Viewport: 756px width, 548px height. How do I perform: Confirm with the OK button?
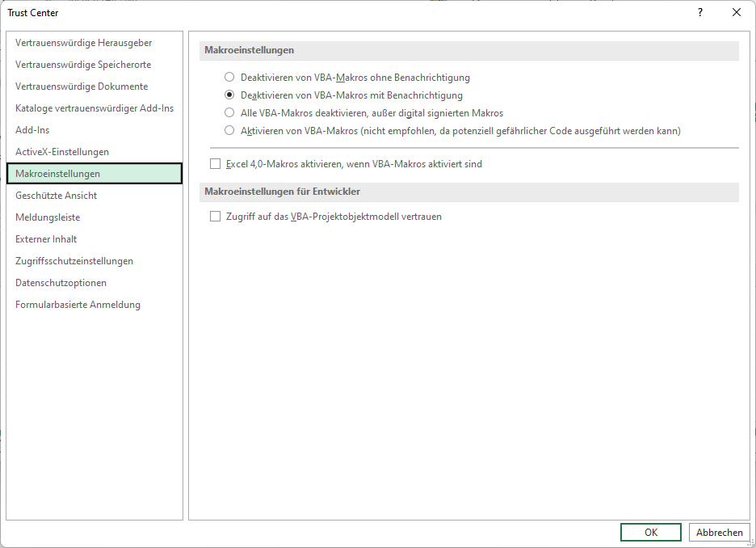pos(651,532)
